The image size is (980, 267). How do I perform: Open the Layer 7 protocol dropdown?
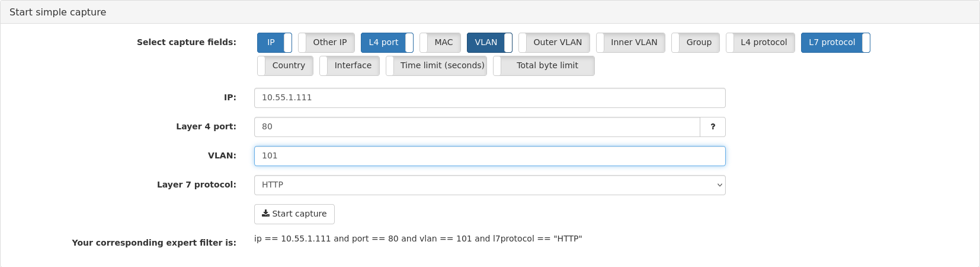point(490,185)
